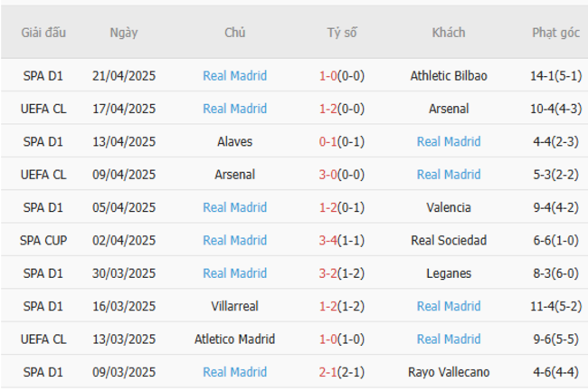Click the Leganes team name
Viewport: 588px width, 392px height.
[449, 273]
